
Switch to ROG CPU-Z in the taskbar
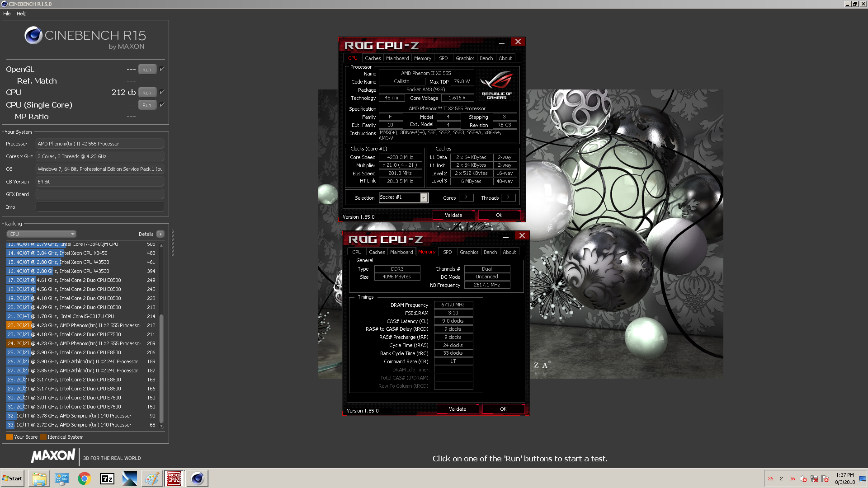(175, 479)
